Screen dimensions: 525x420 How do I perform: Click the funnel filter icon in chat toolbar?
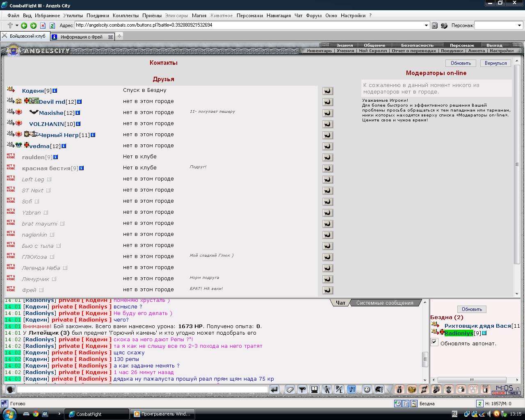pos(302,389)
